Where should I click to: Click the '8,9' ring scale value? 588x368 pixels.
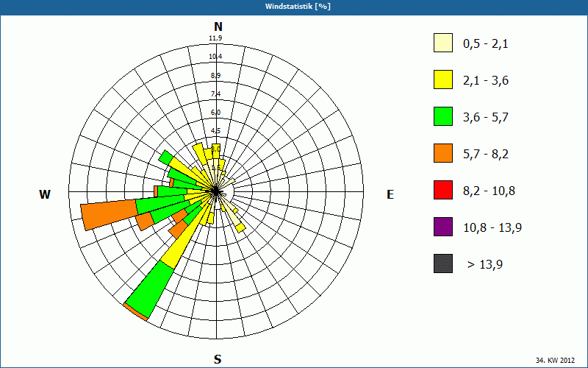click(215, 76)
